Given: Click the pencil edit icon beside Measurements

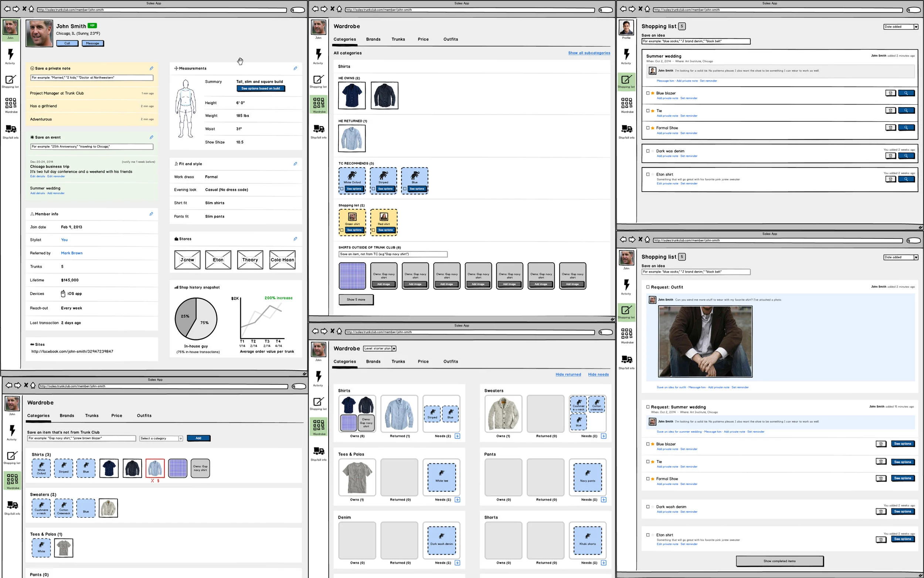Looking at the screenshot, I should [295, 68].
